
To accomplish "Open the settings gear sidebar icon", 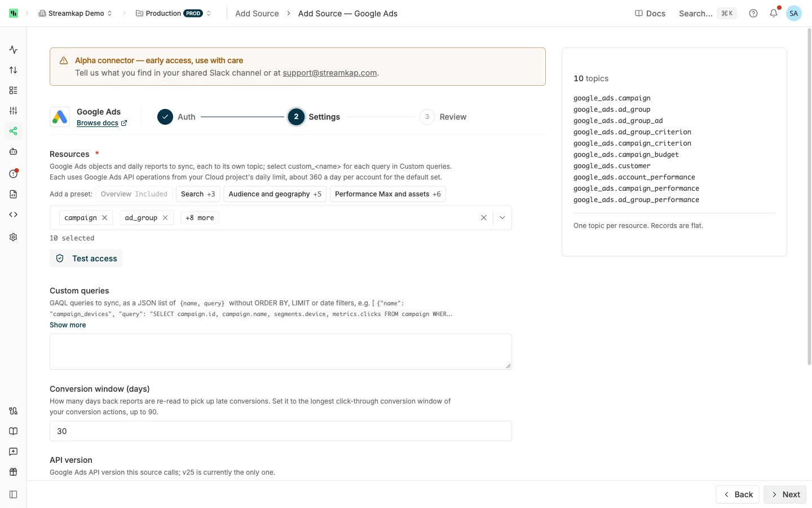I will tap(14, 237).
